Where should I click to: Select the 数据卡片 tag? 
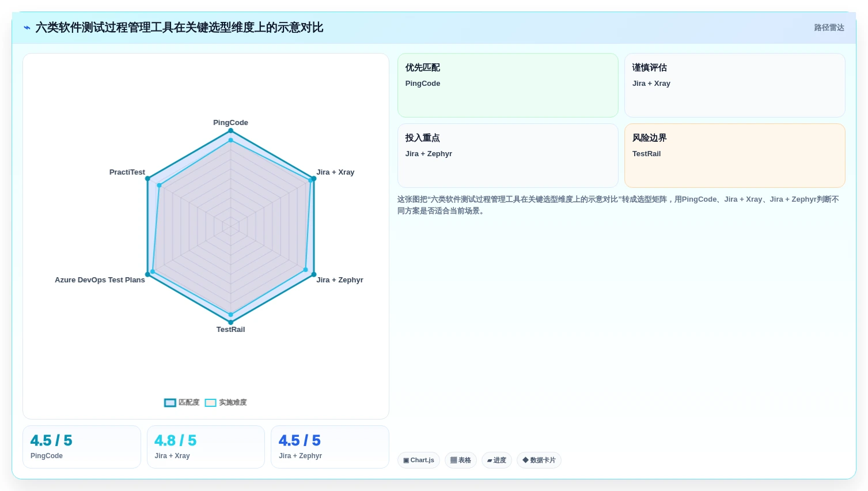539,460
